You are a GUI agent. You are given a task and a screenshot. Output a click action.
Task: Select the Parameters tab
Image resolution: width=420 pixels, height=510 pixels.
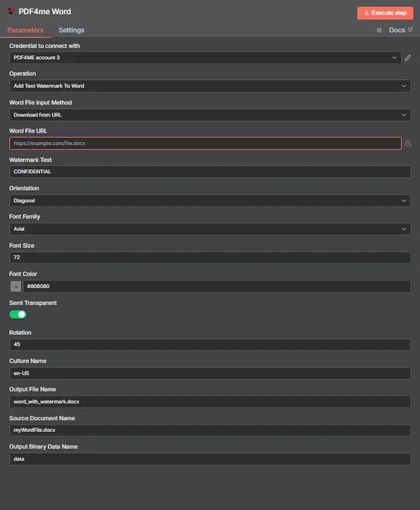click(26, 30)
